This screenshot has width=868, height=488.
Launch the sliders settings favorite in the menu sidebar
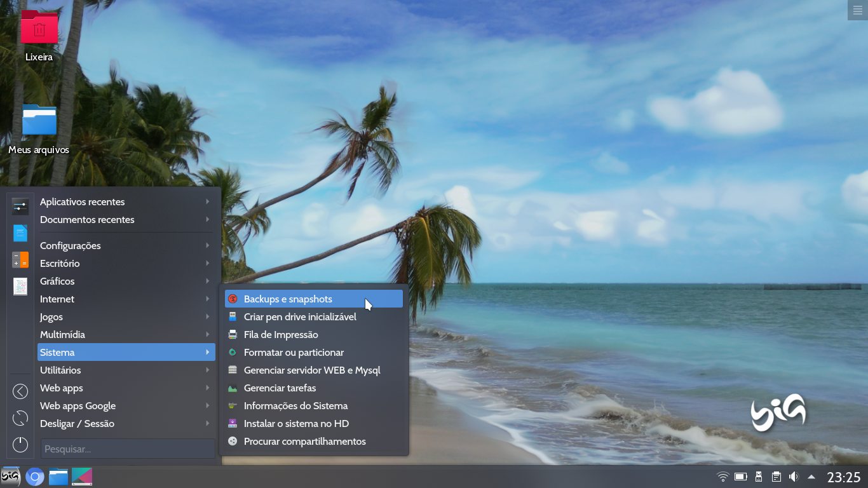tap(20, 207)
